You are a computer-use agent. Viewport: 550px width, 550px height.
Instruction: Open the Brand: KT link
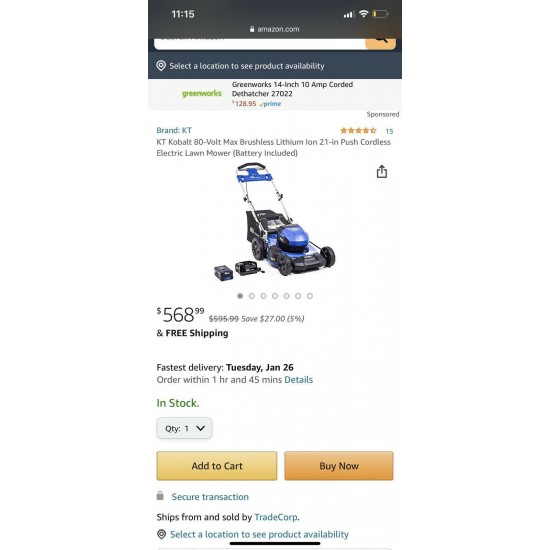(x=174, y=130)
